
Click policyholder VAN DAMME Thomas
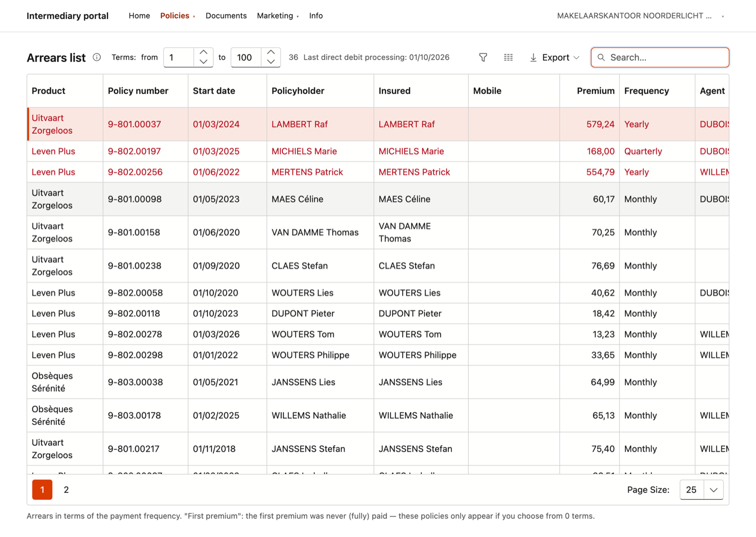click(x=315, y=233)
